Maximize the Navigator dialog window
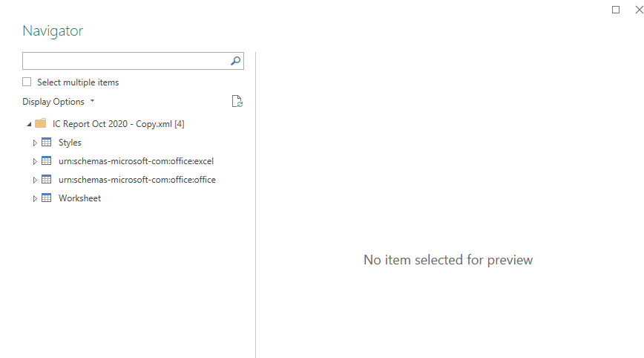Image resolution: width=644 pixels, height=358 pixels. click(616, 10)
